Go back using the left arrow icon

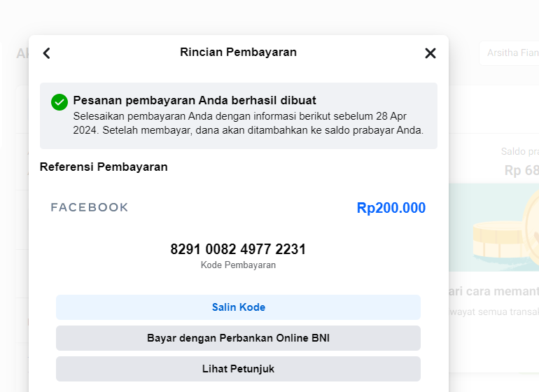coord(47,53)
